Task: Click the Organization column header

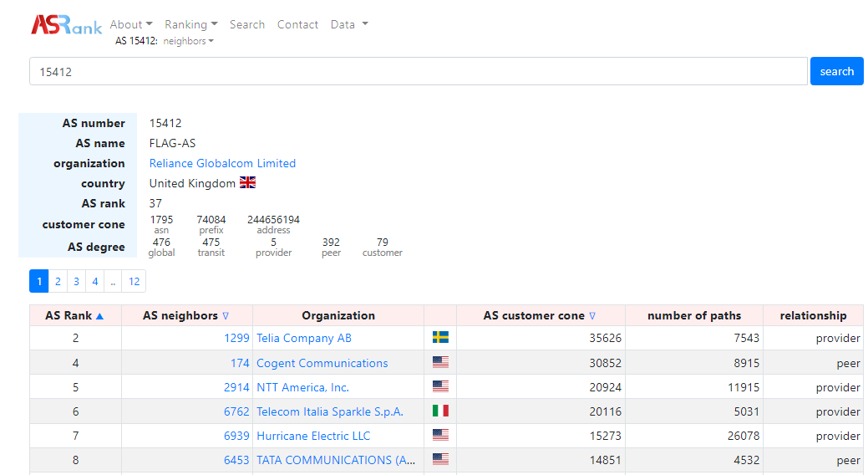Action: (x=338, y=315)
